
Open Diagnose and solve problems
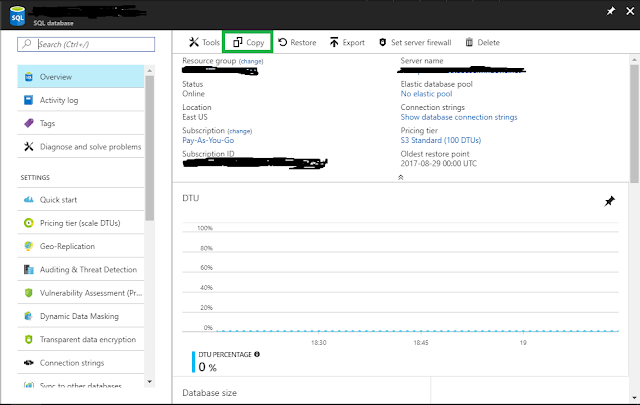(81, 147)
